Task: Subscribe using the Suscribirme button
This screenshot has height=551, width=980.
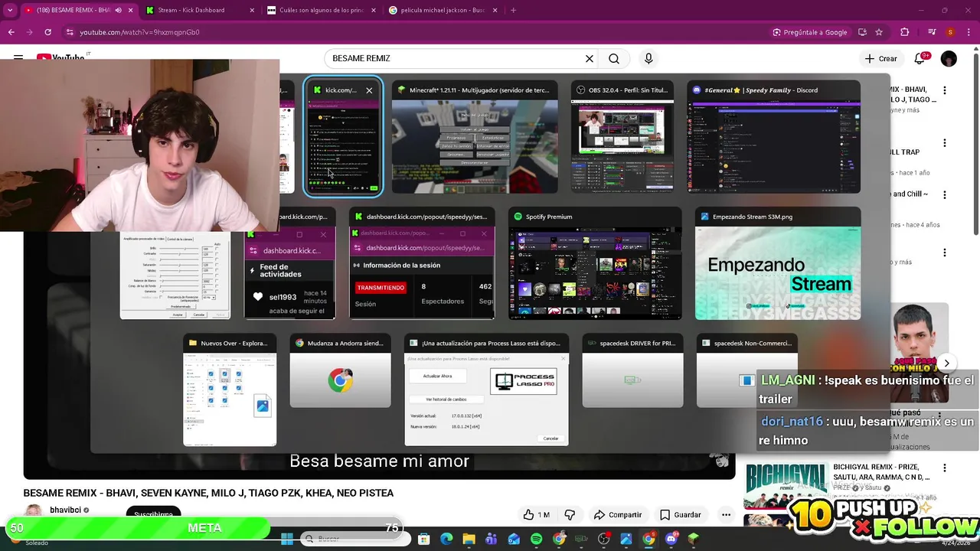Action: click(153, 514)
